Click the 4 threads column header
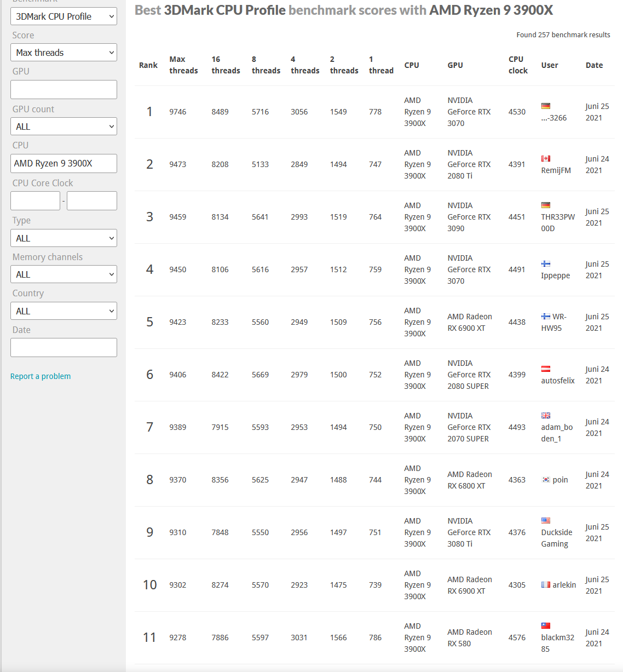The height and width of the screenshot is (672, 623). click(x=305, y=65)
